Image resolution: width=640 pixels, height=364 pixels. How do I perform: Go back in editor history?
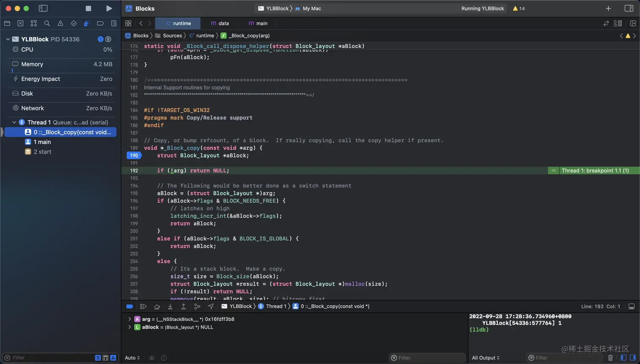point(141,24)
